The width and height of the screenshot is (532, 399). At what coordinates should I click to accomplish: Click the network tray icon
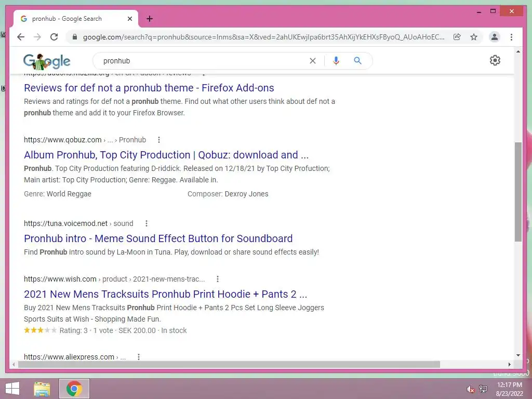pos(483,389)
